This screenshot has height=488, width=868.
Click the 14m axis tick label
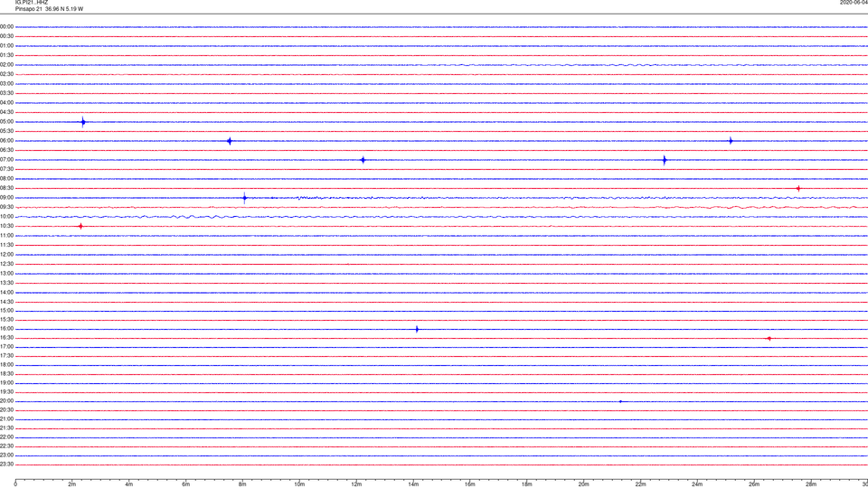413,484
